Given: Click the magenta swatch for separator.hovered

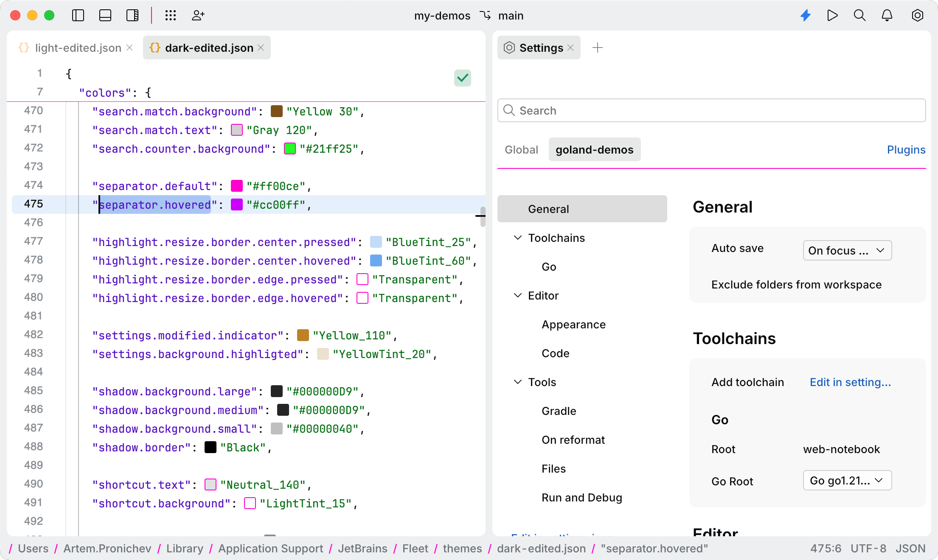Looking at the screenshot, I should pos(236,204).
